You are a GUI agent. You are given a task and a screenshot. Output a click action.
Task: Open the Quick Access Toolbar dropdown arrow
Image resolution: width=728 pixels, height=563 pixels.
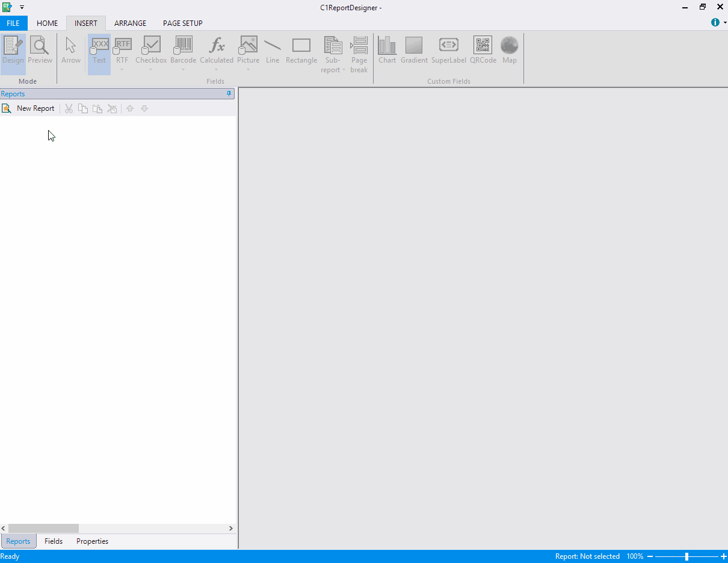[x=22, y=7]
